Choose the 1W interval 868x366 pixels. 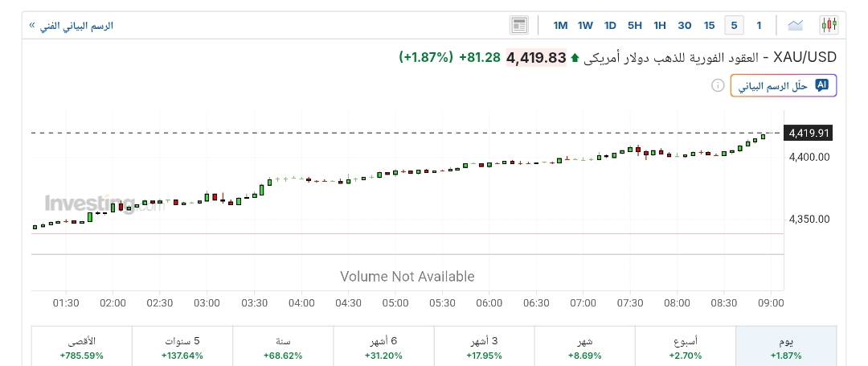585,25
